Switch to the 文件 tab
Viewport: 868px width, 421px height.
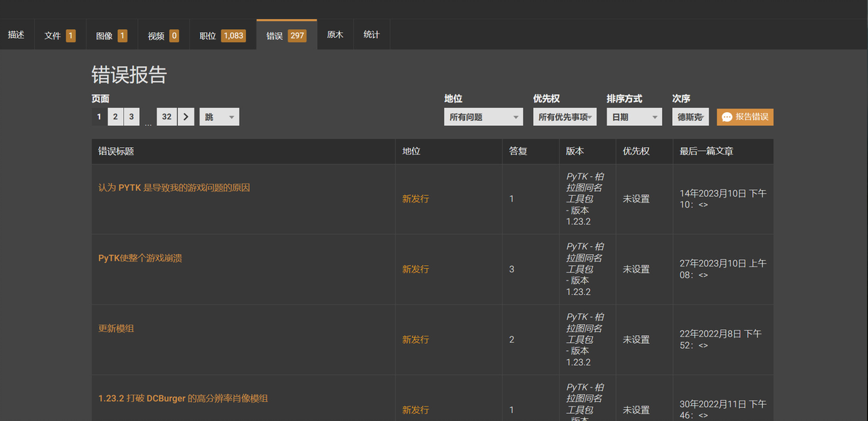[60, 36]
